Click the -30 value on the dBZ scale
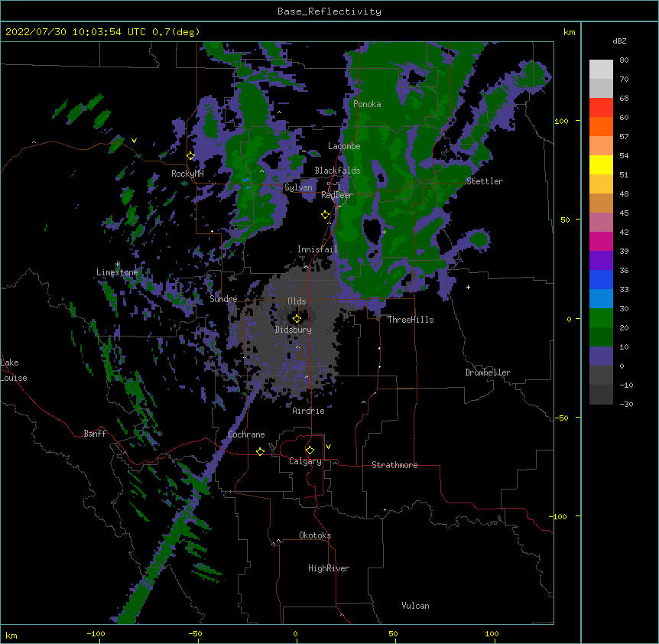Viewport: 659px width, 644px height. pyautogui.click(x=626, y=405)
